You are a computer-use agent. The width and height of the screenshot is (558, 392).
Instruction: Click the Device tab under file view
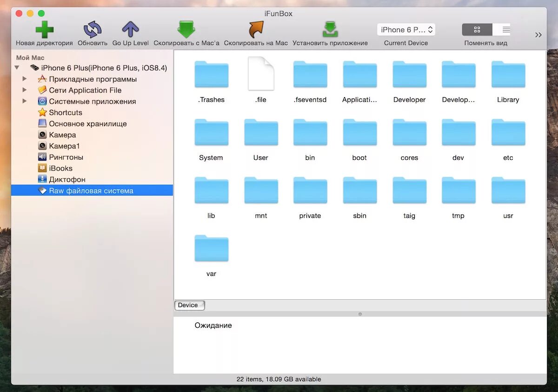189,305
